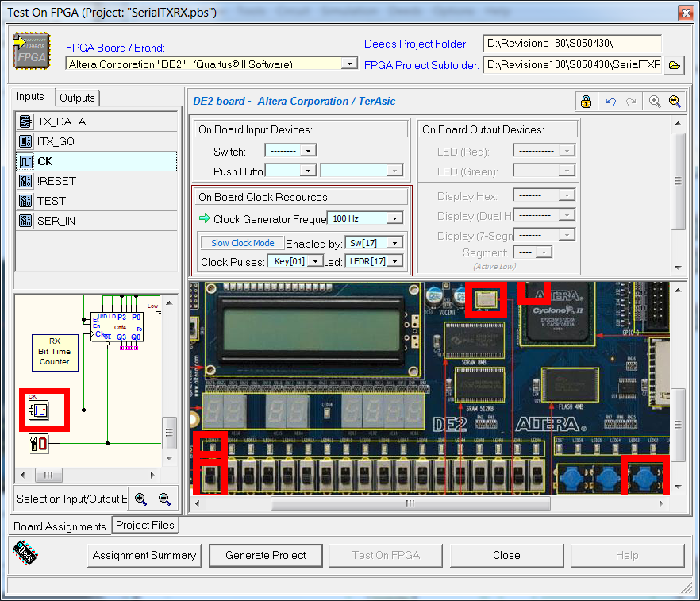Switch to the Board Assignments tab
Screen dimensions: 700x601
60,526
